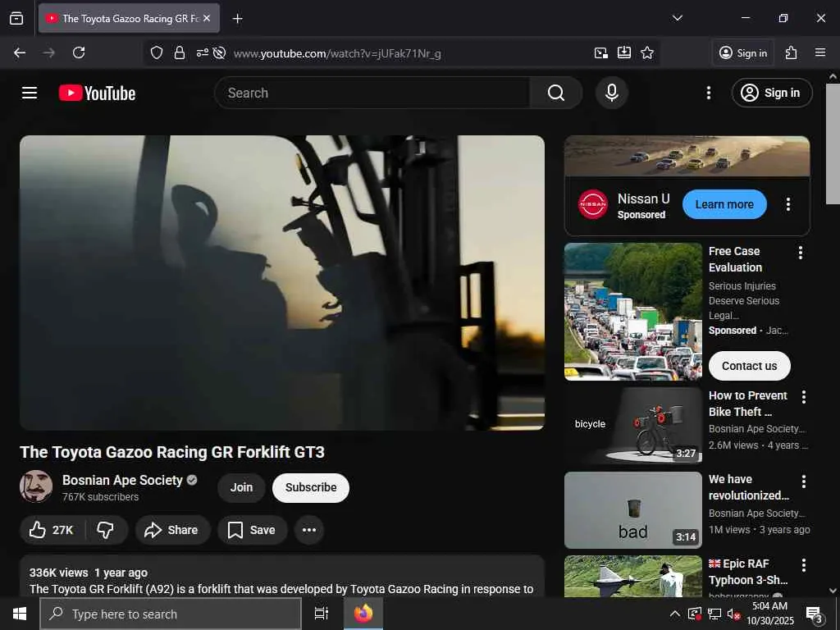The image size is (840, 630).
Task: Open a new browser tab
Action: click(x=237, y=19)
